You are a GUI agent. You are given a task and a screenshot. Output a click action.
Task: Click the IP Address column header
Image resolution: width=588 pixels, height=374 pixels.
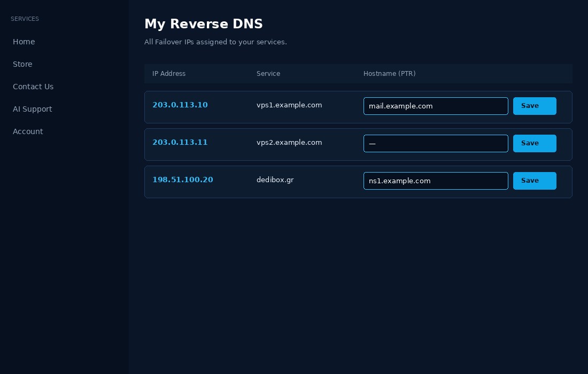(169, 73)
